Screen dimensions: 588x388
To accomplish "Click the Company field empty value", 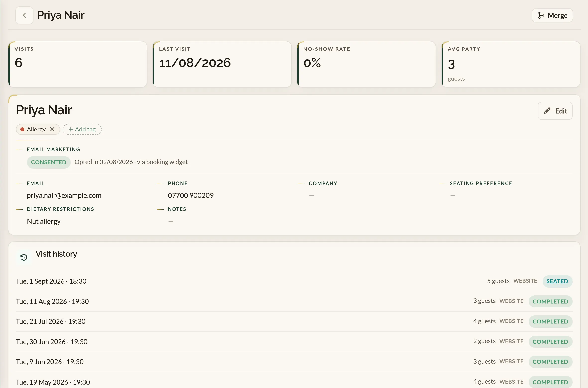I will 312,196.
